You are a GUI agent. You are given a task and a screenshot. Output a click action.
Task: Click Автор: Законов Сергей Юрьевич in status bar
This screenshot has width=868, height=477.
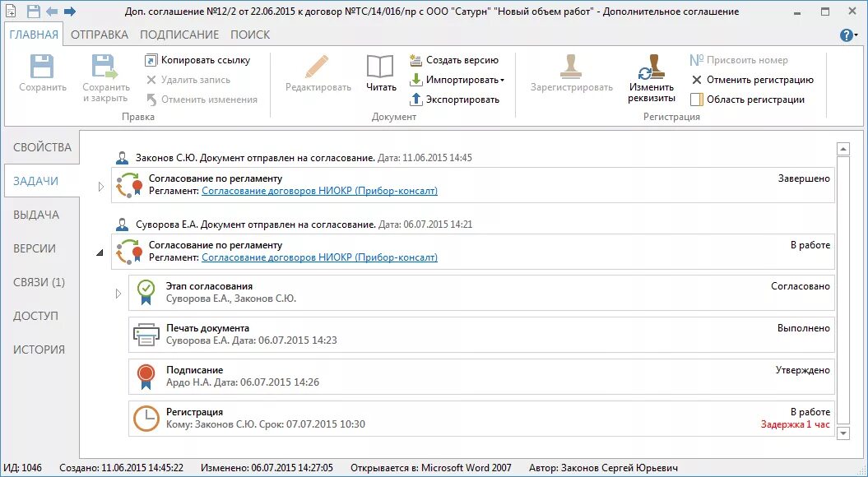[603, 468]
